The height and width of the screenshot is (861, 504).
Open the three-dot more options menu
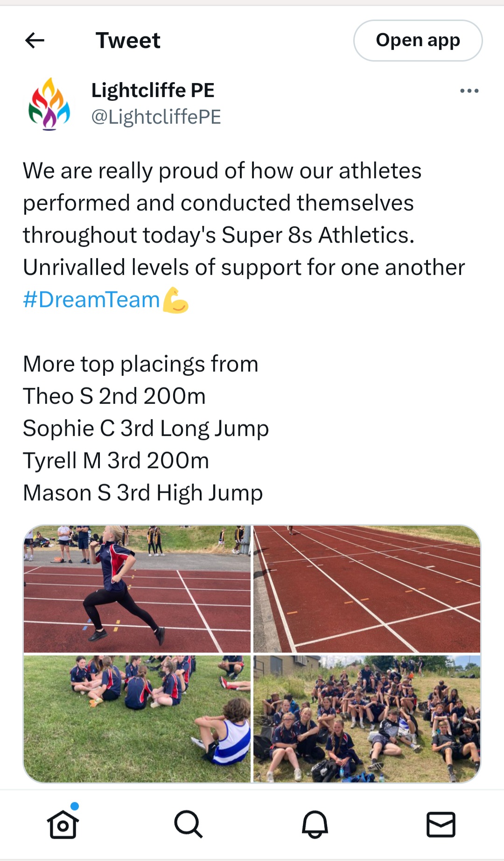coord(469,91)
